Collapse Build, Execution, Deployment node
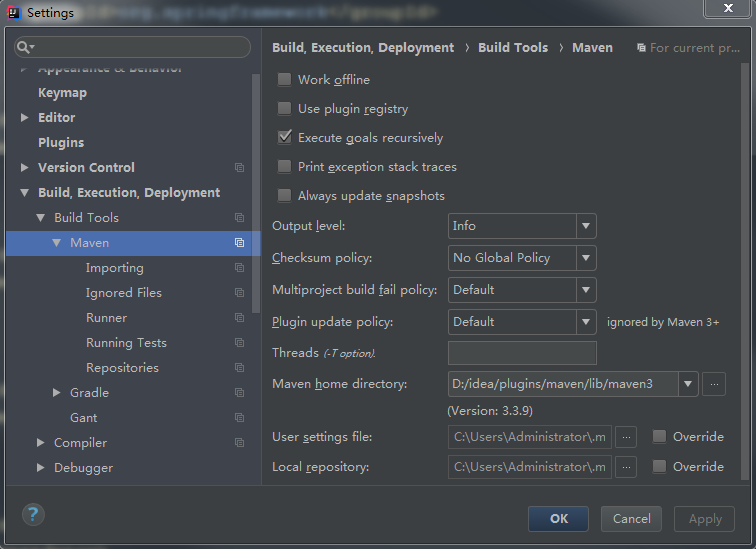 [x=24, y=193]
